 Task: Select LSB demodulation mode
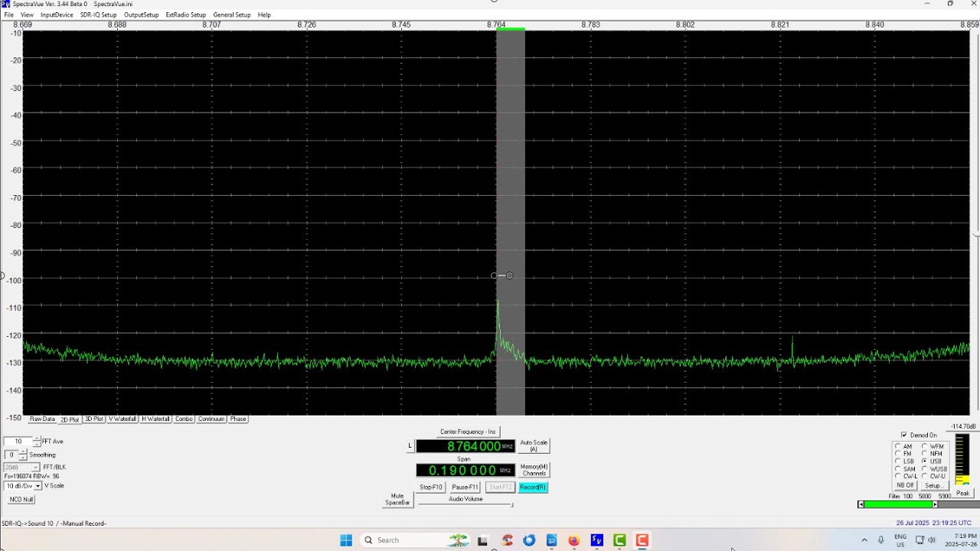[x=897, y=461]
